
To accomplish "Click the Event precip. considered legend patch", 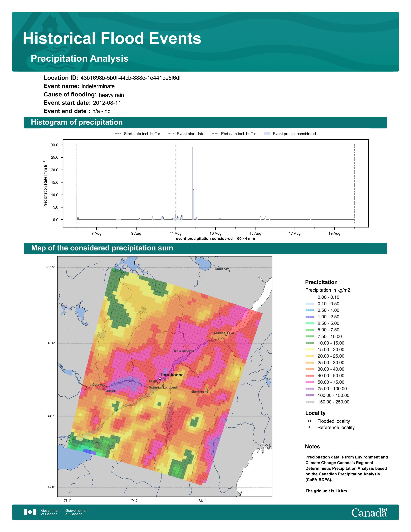I will coord(267,134).
